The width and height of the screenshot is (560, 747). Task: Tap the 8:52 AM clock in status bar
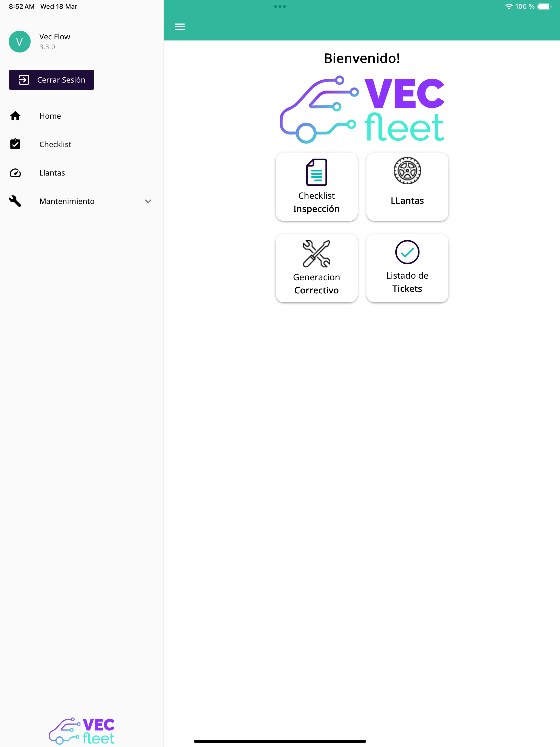[22, 6]
